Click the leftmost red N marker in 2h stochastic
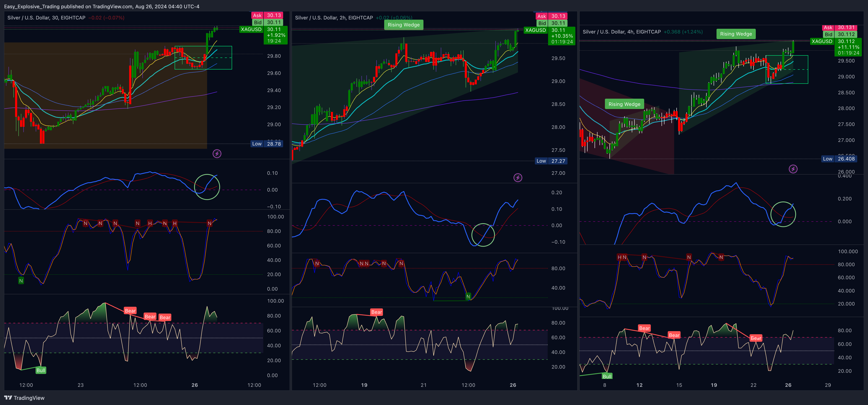Screen dimensions: 868x405 pos(317,263)
